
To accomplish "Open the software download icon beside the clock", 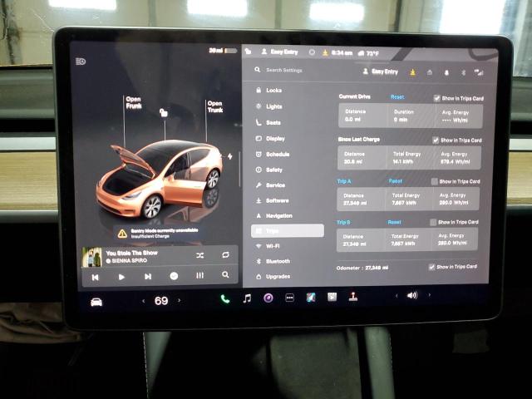I will pyautogui.click(x=325, y=52).
